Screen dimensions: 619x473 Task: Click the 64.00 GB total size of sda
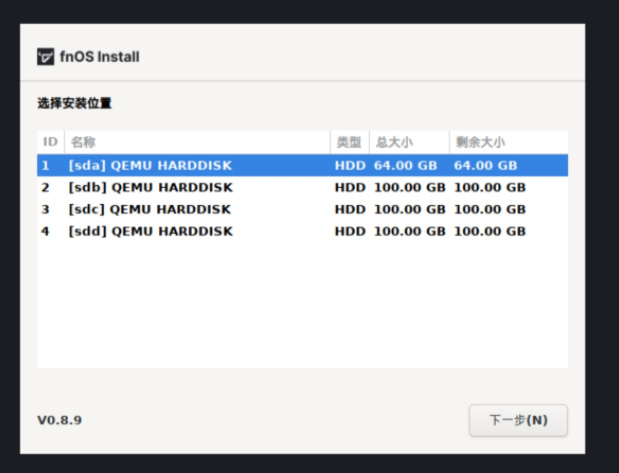(406, 165)
